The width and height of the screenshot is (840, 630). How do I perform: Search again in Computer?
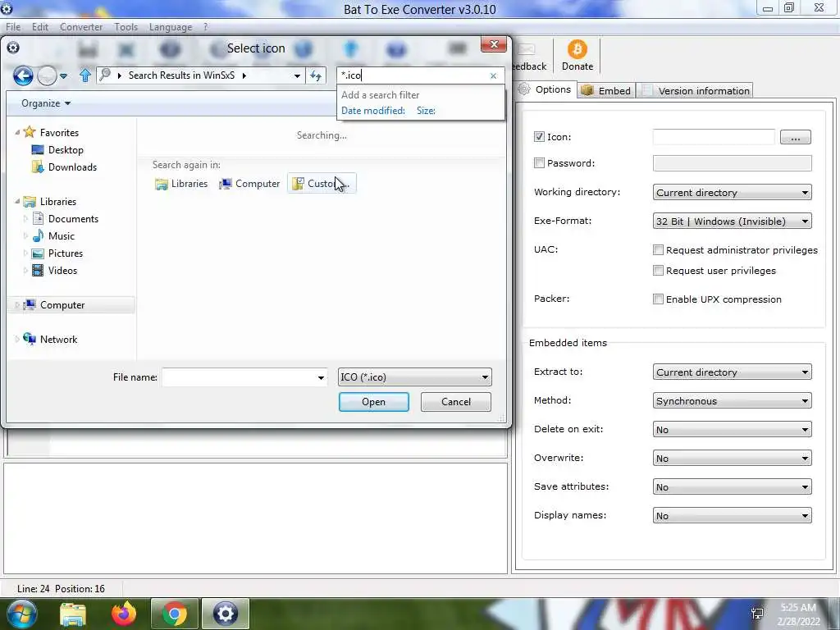tap(249, 184)
